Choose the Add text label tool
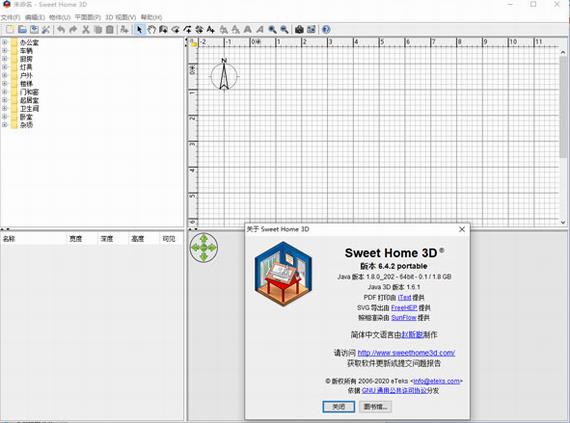The image size is (570, 423). pyautogui.click(x=210, y=29)
